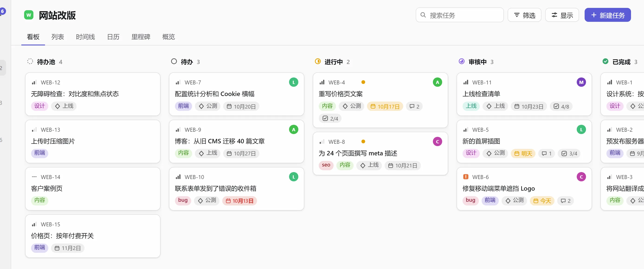The width and height of the screenshot is (644, 269).
Task: Click the 4/8 checklist chip on WEB-11
Action: [x=561, y=106]
